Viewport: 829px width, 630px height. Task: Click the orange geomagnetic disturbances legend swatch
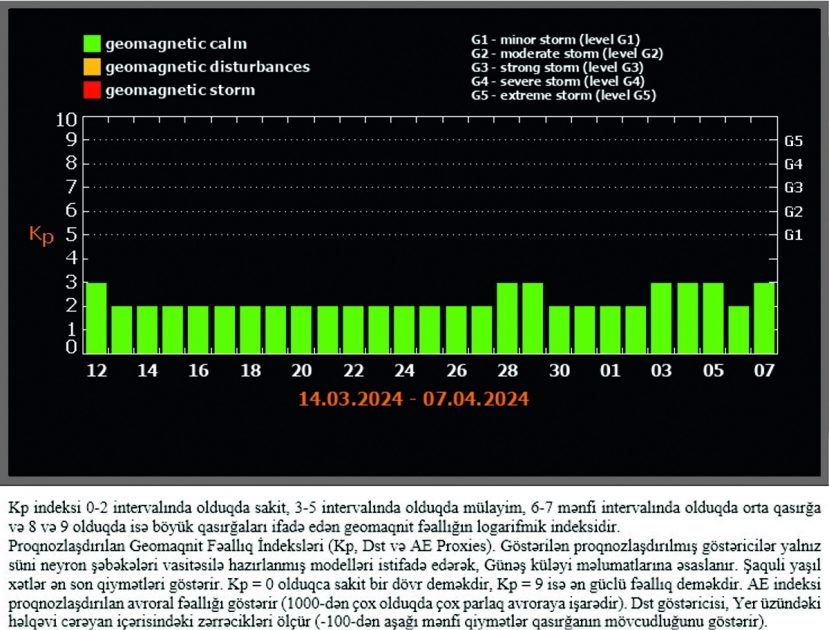coord(92,67)
